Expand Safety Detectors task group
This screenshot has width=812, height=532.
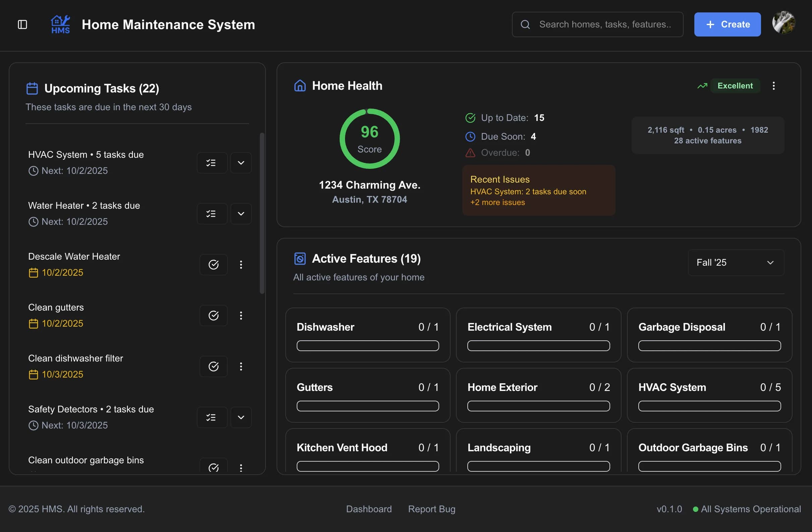[x=241, y=417]
